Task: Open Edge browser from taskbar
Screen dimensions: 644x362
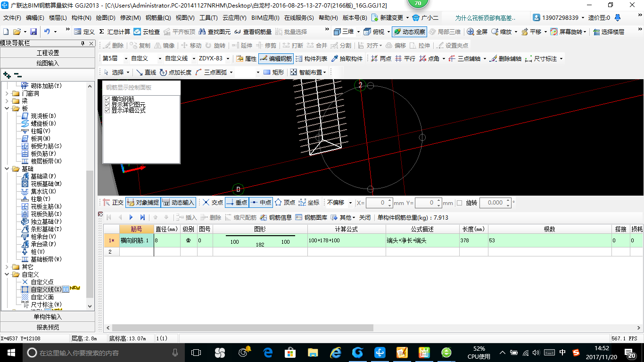Action: (x=268, y=352)
